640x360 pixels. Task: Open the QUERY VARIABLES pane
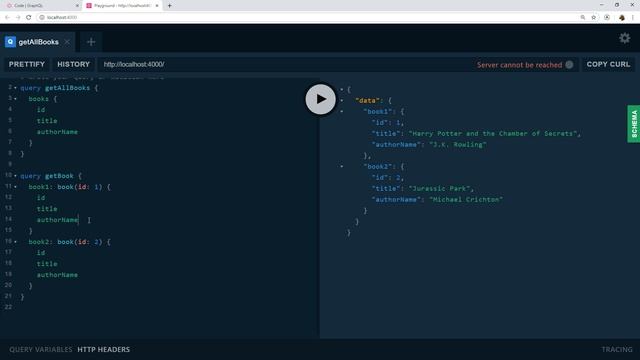[40, 349]
